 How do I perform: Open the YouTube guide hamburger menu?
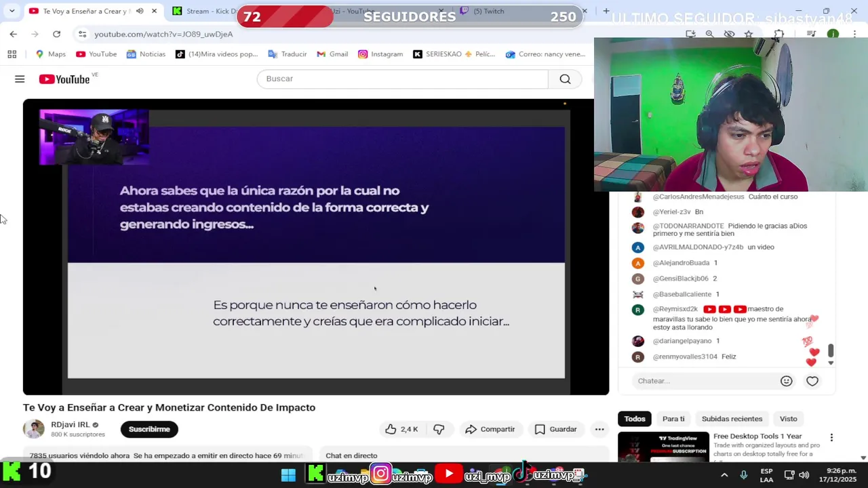pyautogui.click(x=20, y=79)
